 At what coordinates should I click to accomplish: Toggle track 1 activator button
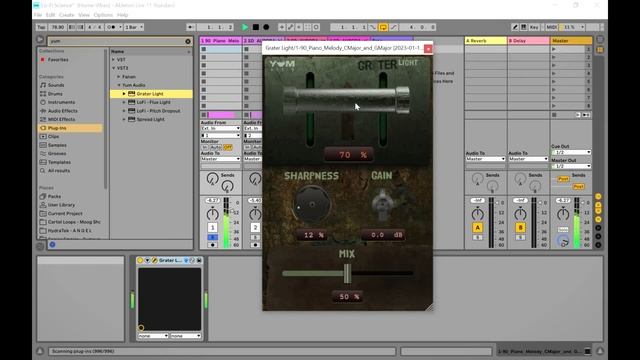tap(212, 227)
